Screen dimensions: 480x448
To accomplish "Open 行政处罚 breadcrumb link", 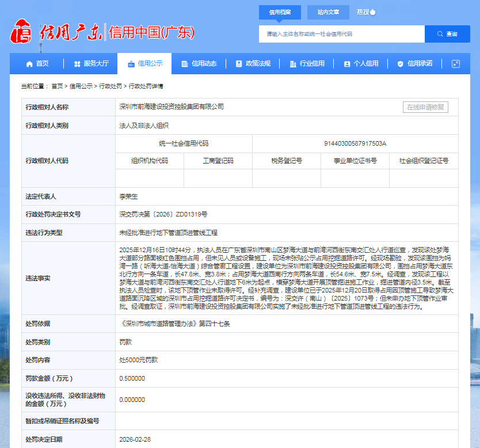I will (111, 86).
